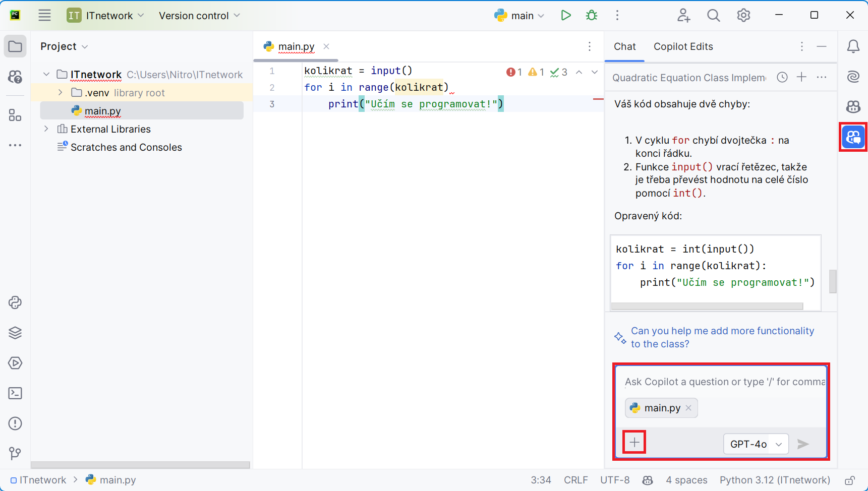
Task: Open the Problems tool window
Action: [15, 423]
